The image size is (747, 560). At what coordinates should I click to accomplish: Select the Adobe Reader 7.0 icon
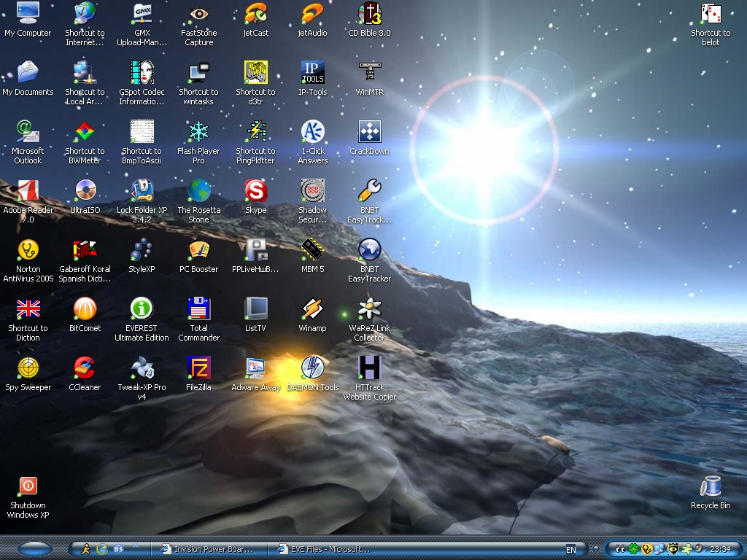(28, 190)
